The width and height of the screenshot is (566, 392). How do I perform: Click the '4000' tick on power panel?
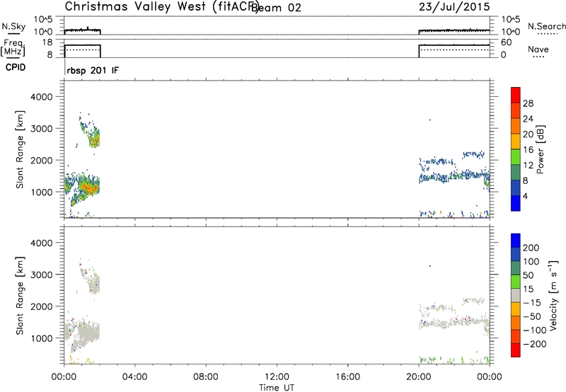42,97
